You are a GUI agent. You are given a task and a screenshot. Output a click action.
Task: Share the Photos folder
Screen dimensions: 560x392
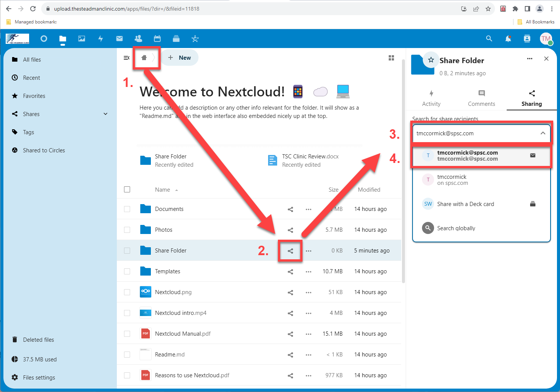point(290,230)
